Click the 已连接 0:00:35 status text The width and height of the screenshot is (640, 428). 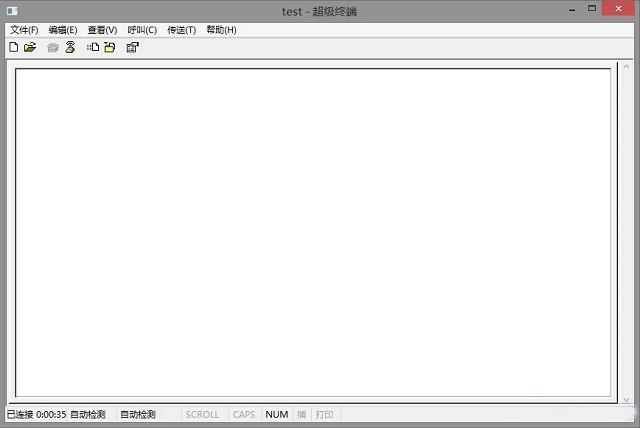[x=36, y=414]
